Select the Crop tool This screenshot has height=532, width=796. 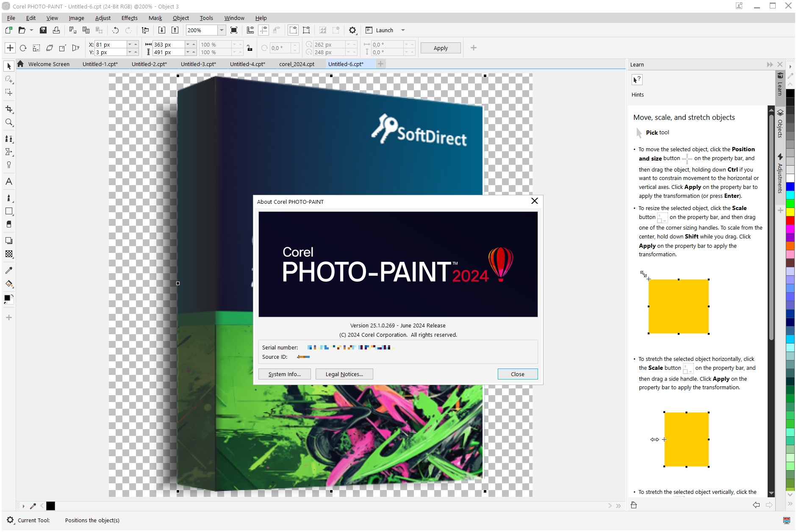tap(9, 109)
